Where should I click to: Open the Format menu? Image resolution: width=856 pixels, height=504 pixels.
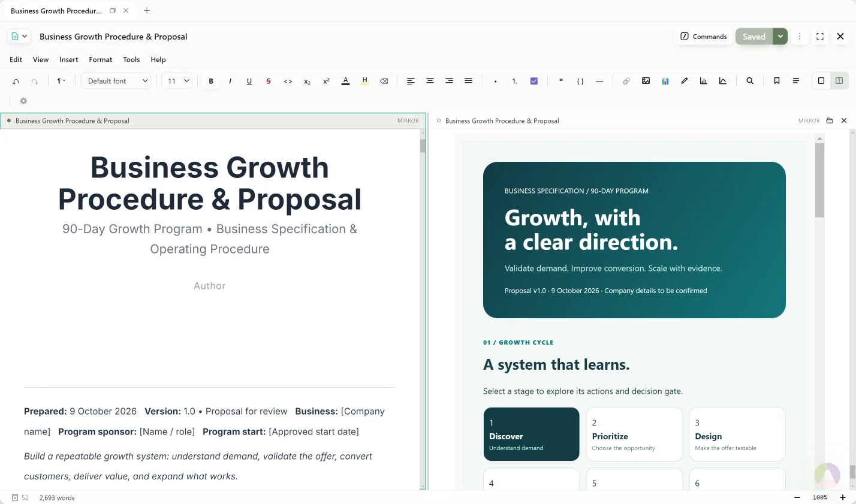(101, 59)
